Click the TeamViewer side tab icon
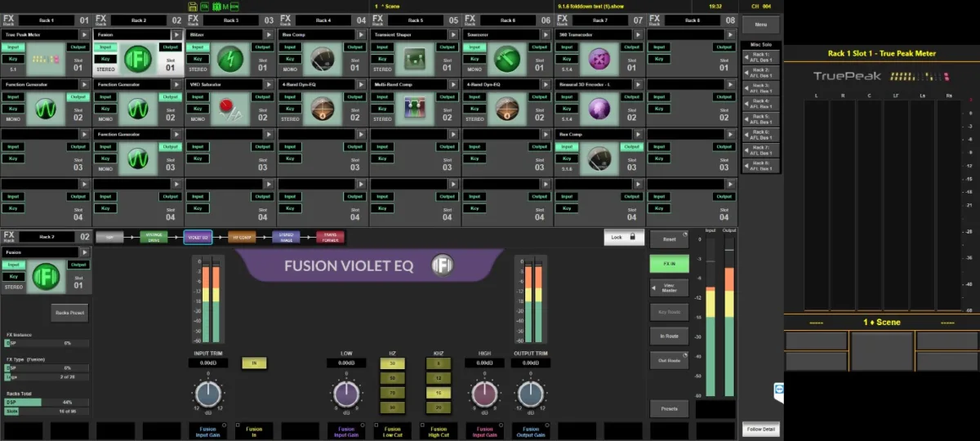Image resolution: width=980 pixels, height=441 pixels. coord(778,391)
